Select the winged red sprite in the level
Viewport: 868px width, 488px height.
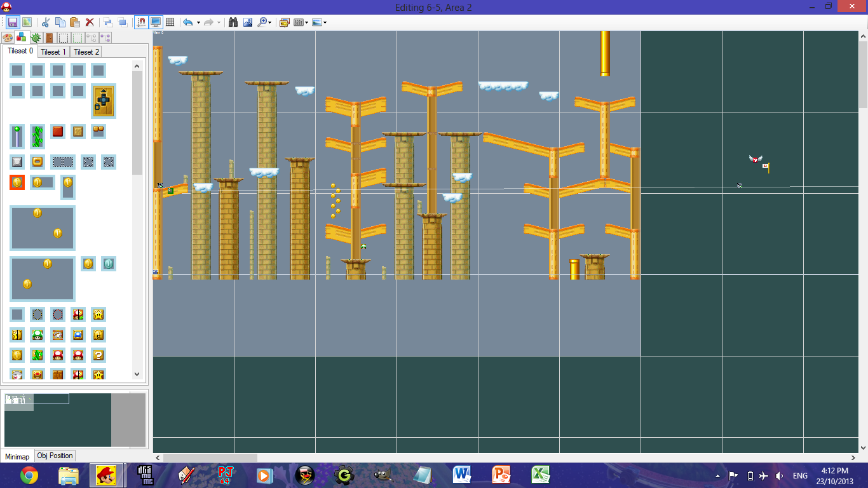[755, 159]
